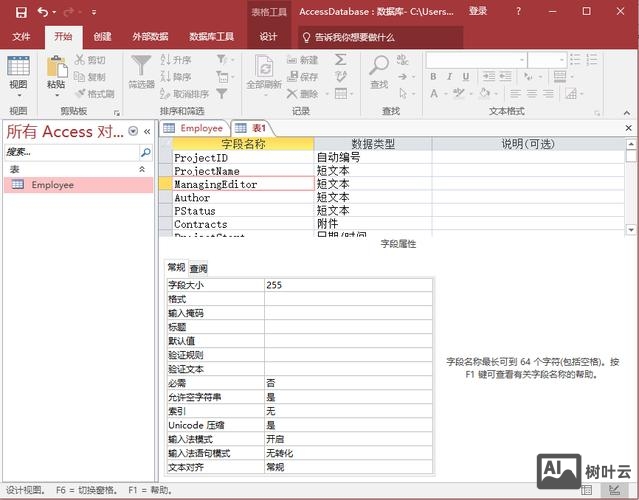Click the 告诉我你想要做什么 search box
639x500 pixels.
381,37
